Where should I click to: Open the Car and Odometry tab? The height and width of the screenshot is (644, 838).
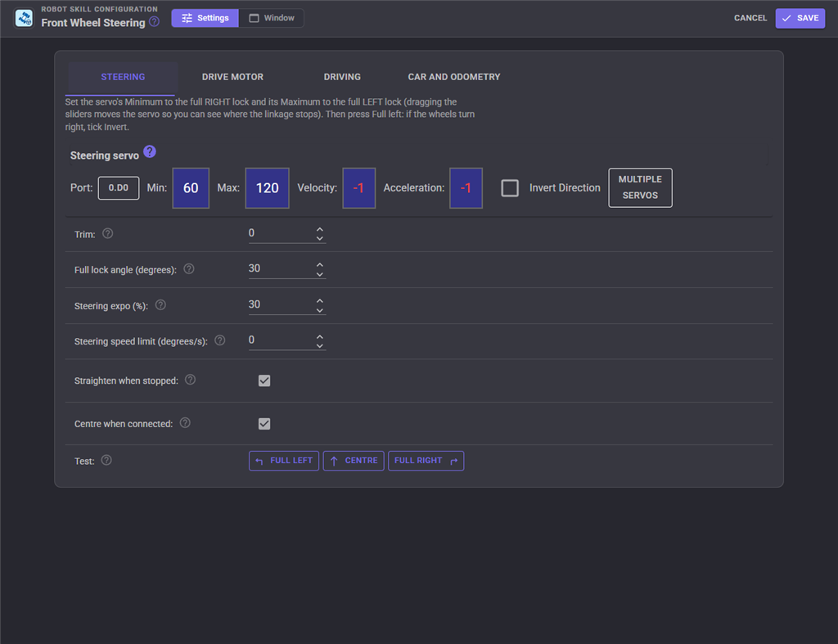tap(454, 77)
